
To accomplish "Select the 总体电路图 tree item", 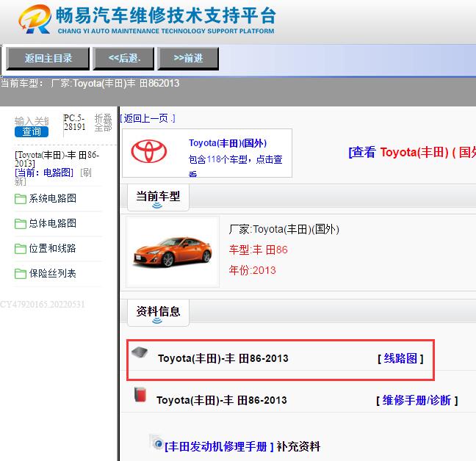I will [x=52, y=223].
